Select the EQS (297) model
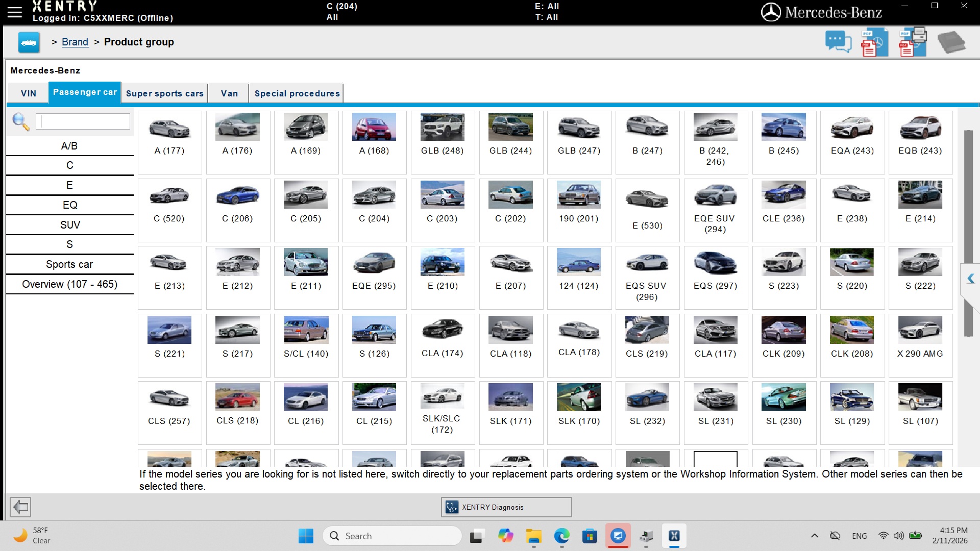The width and height of the screenshot is (980, 551). 715,278
